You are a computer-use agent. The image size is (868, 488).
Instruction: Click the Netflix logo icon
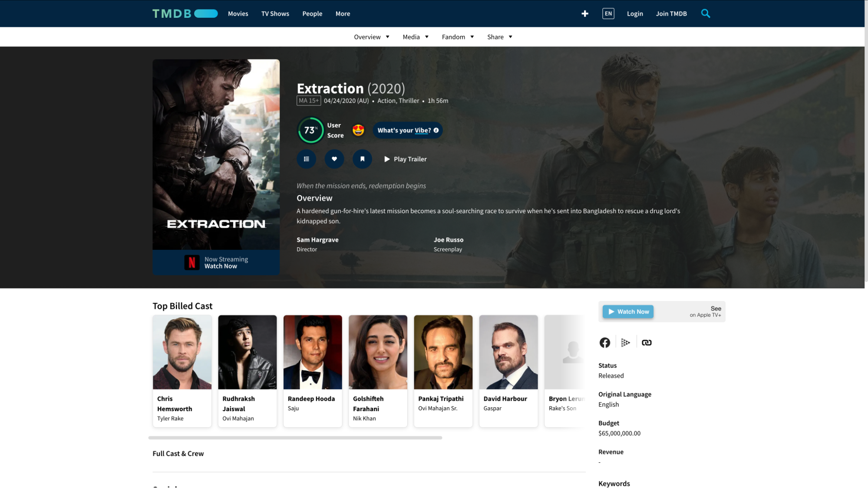[192, 262]
